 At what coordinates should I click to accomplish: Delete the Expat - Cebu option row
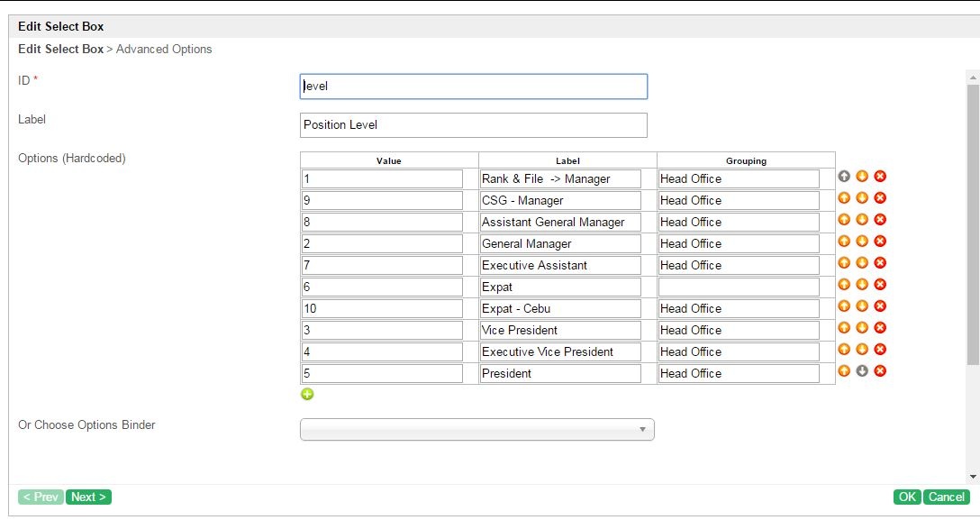point(880,306)
